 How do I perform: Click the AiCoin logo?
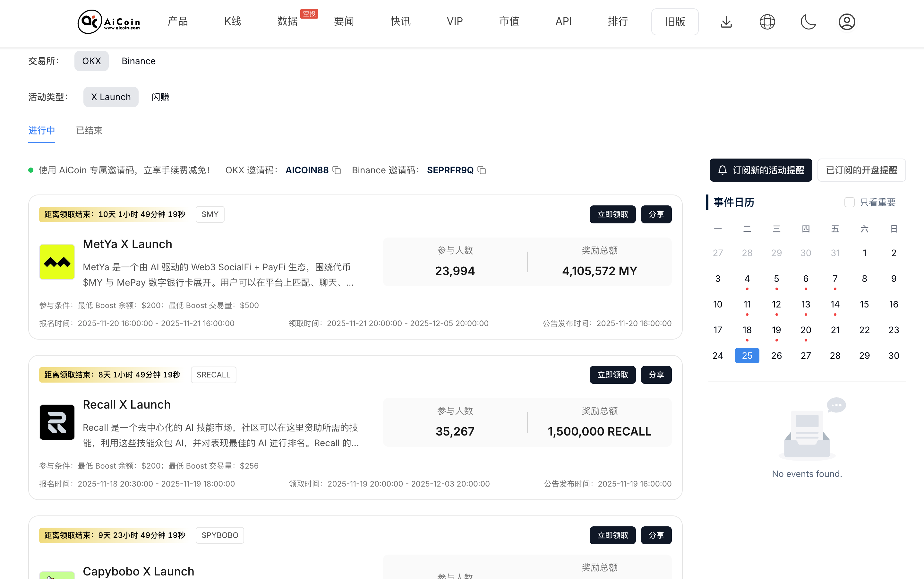pos(109,22)
